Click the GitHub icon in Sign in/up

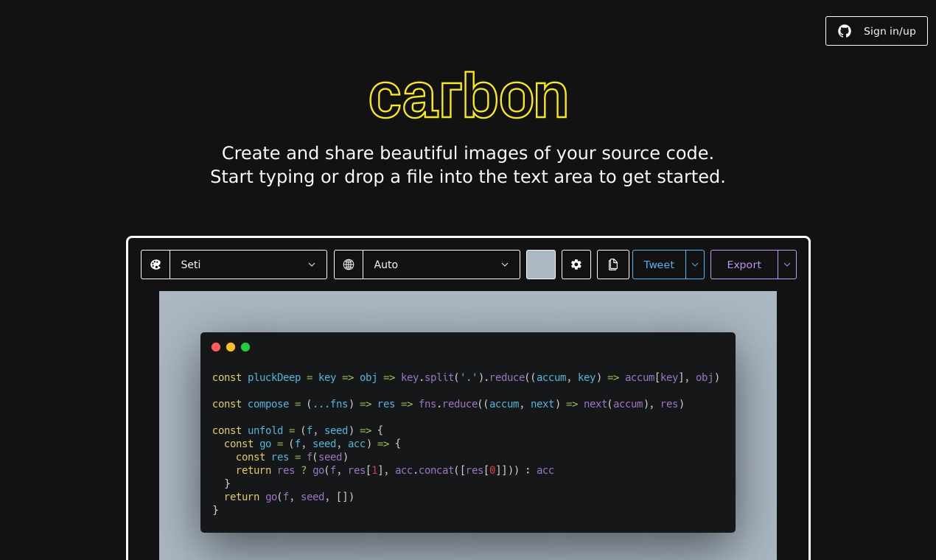click(x=845, y=31)
